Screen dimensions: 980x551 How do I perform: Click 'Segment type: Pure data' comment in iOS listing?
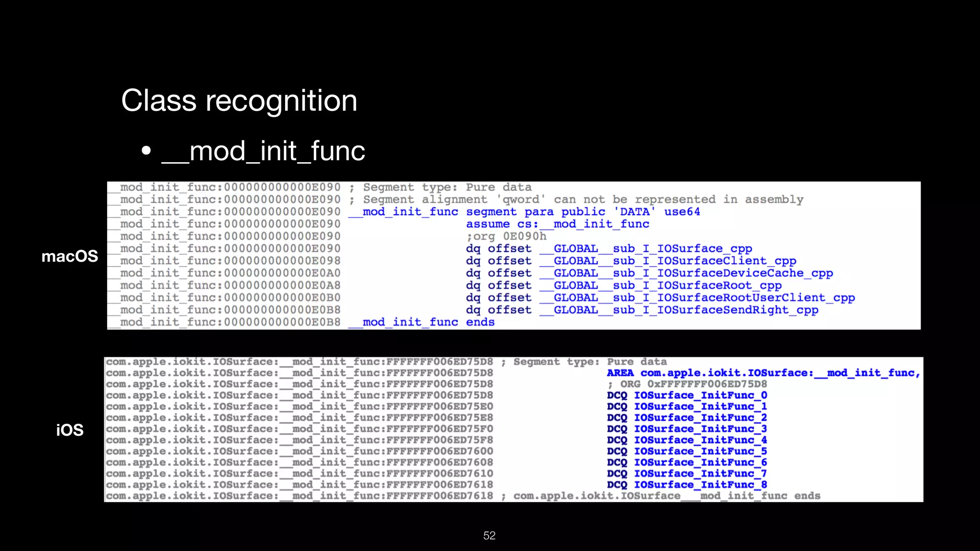pos(584,362)
